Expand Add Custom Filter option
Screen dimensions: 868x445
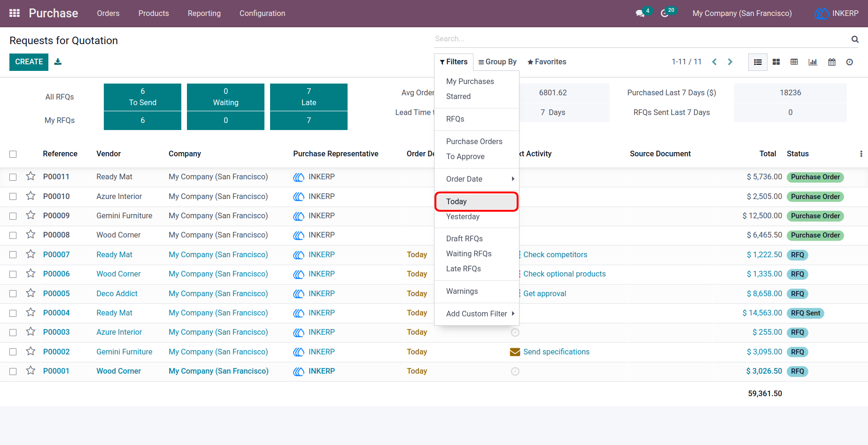click(476, 314)
